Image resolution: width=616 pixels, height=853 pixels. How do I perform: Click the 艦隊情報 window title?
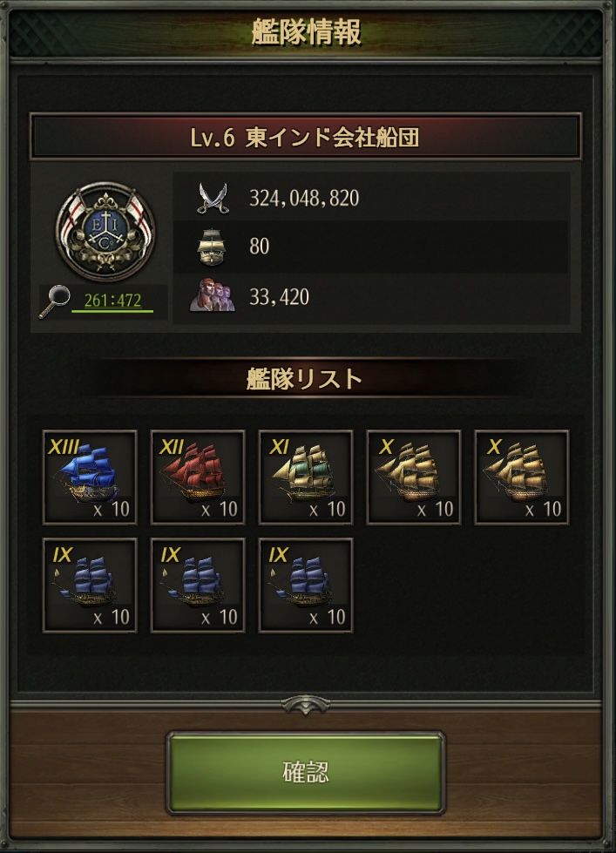(307, 32)
